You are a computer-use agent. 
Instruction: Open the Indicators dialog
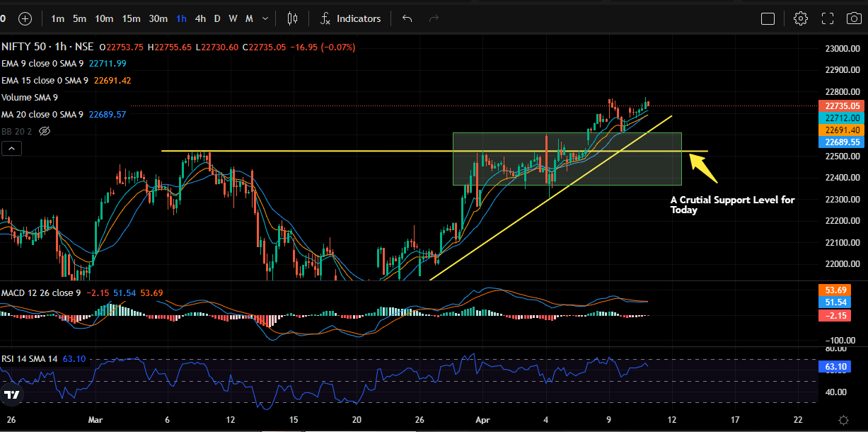coord(350,18)
